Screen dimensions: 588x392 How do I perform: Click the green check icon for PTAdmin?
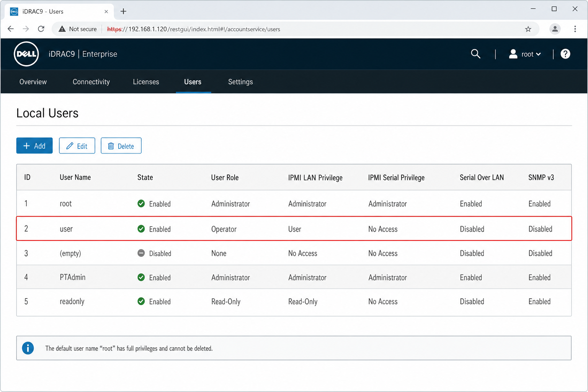tap(141, 277)
